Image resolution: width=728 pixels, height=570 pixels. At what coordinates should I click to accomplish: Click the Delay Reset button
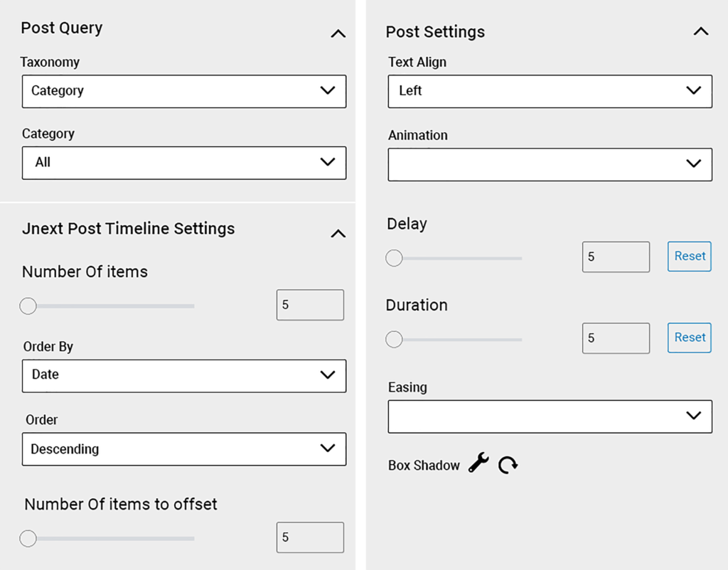click(x=690, y=257)
